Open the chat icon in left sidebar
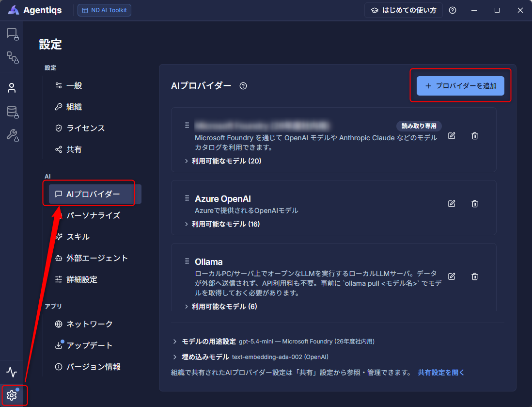The width and height of the screenshot is (532, 407). 12,34
